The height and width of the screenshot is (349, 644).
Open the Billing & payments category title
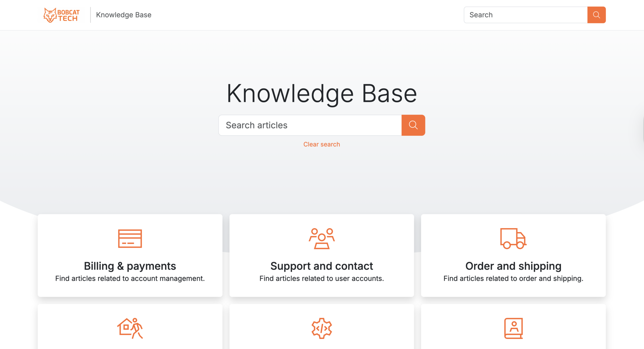130,266
